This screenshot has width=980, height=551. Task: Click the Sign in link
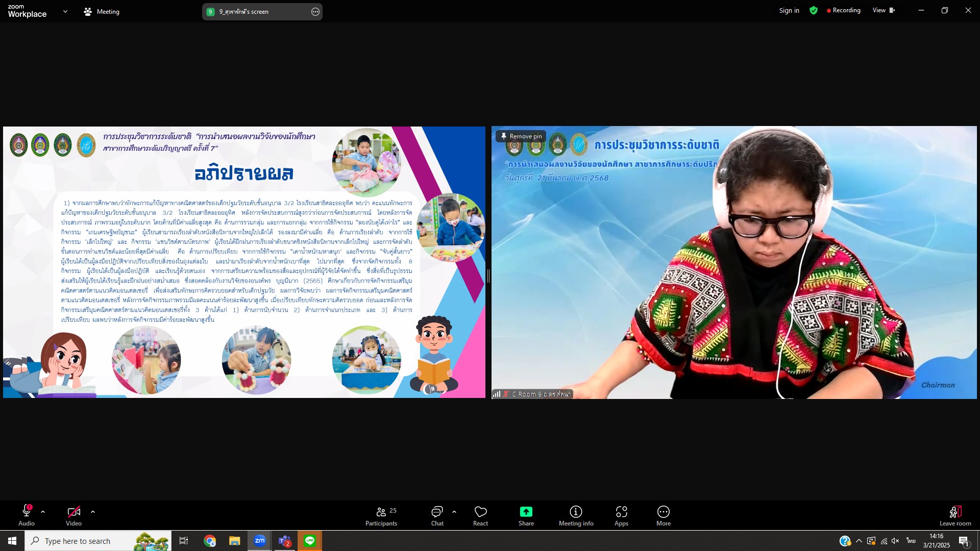coord(789,10)
